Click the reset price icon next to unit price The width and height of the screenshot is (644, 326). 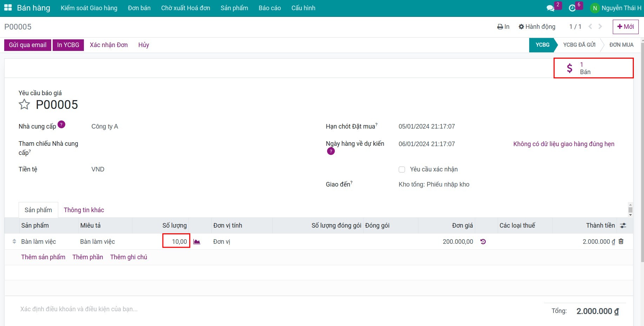(483, 242)
